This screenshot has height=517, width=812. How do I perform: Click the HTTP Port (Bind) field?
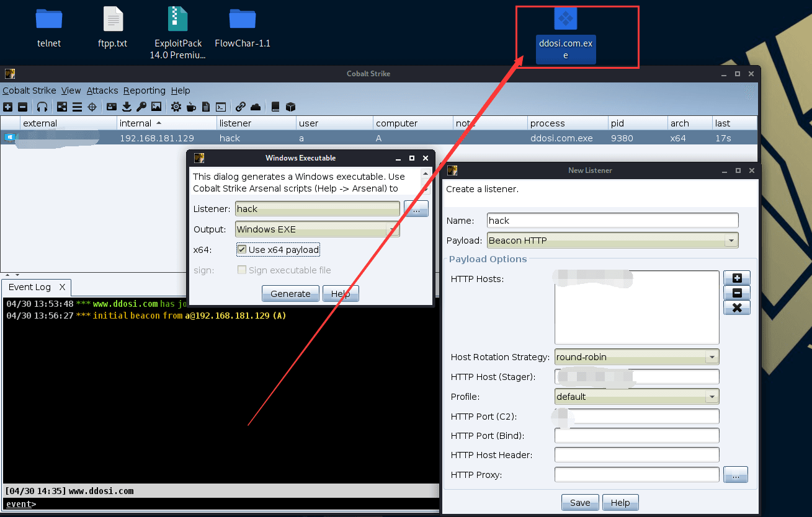coord(636,436)
